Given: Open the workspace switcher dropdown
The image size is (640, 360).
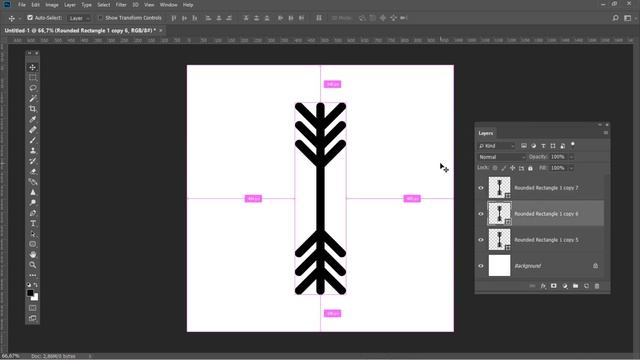Looking at the screenshot, I should coord(629,18).
